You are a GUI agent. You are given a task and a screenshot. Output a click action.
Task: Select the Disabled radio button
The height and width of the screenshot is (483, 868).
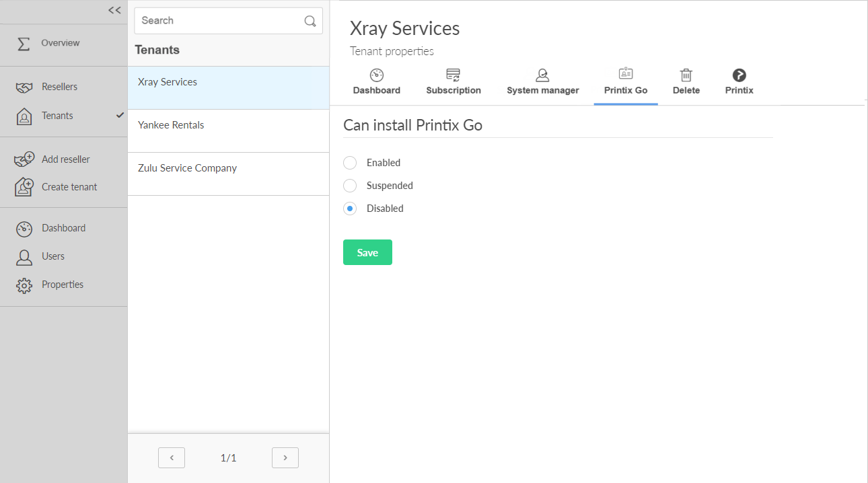pos(350,209)
